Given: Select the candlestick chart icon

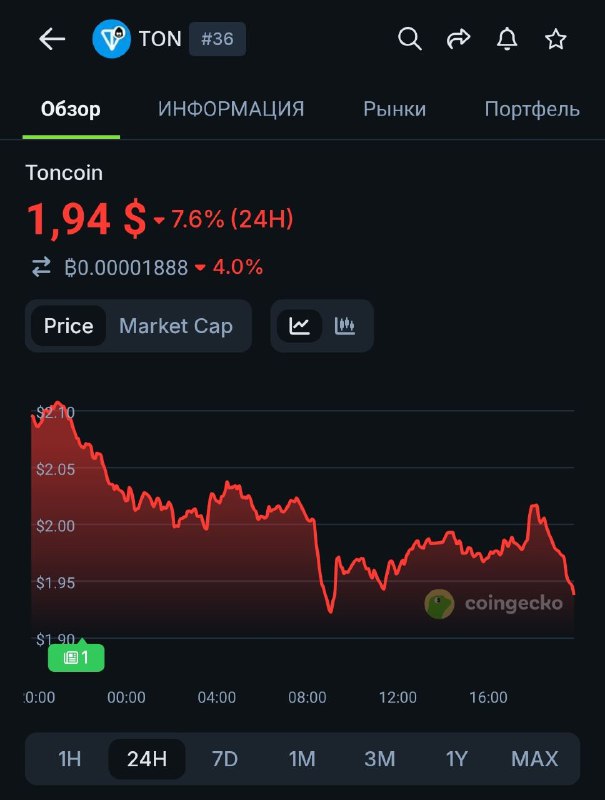Looking at the screenshot, I should [x=343, y=325].
